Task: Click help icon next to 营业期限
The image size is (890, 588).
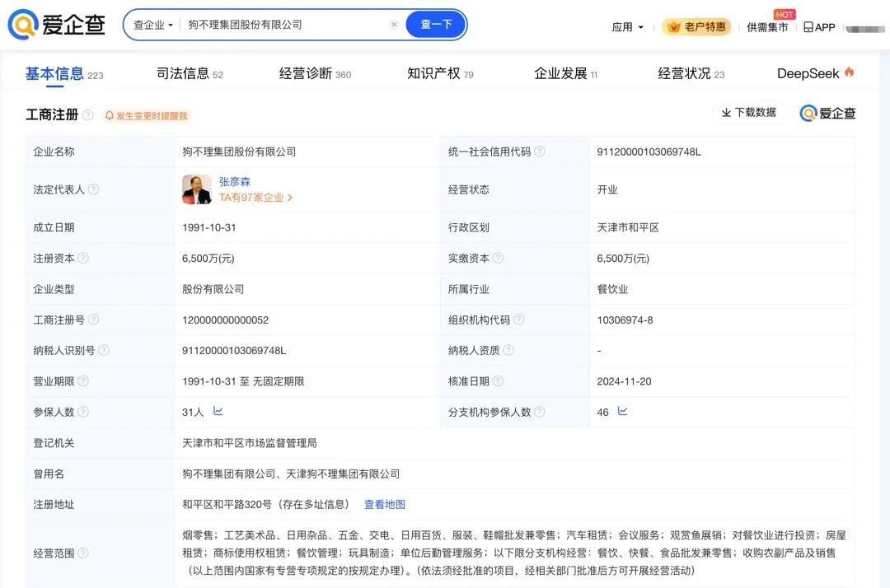Action: [83, 381]
